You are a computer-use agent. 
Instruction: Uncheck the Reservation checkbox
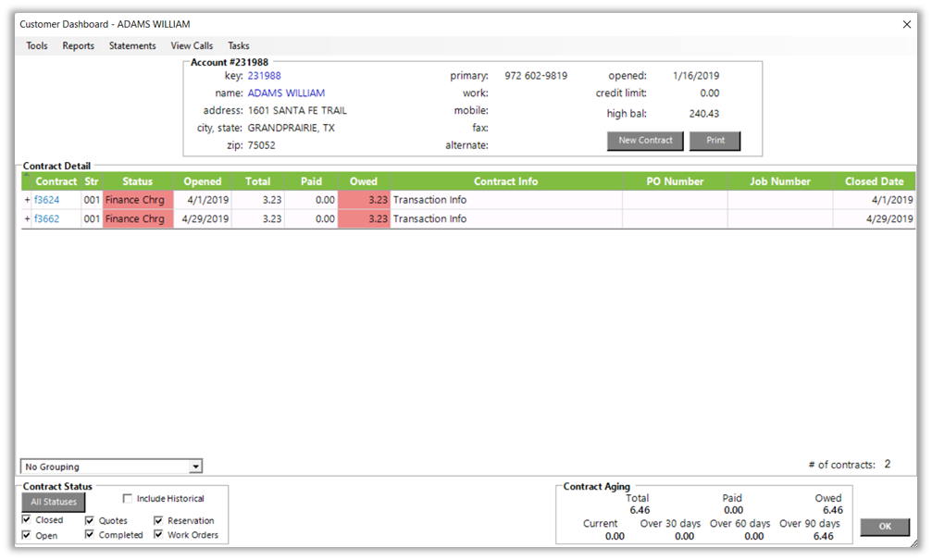point(159,520)
